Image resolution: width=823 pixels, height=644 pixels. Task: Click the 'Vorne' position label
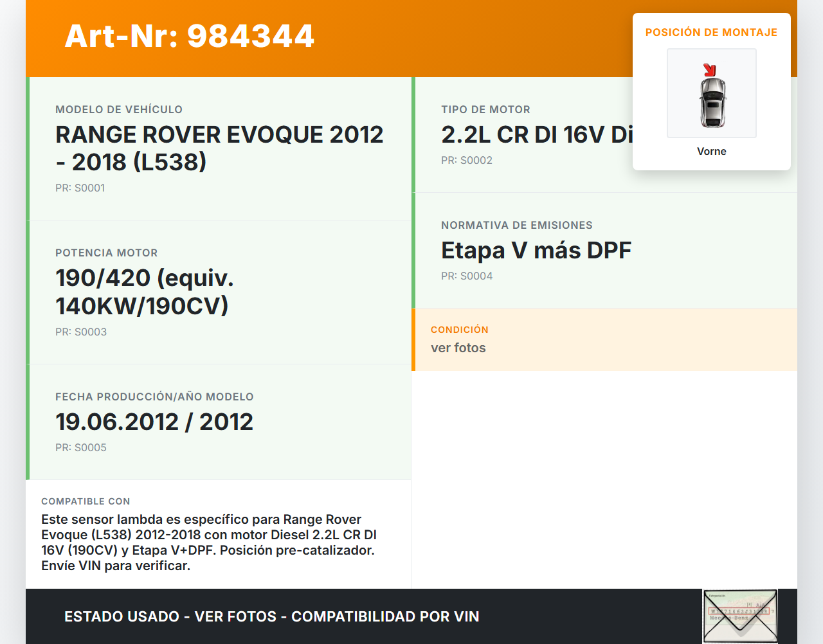point(711,151)
